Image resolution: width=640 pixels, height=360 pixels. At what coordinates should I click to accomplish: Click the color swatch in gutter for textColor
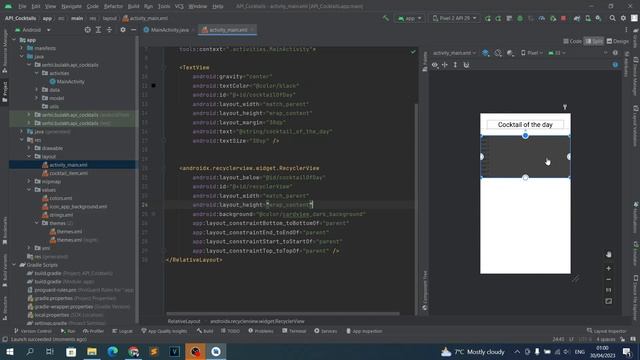tap(153, 86)
